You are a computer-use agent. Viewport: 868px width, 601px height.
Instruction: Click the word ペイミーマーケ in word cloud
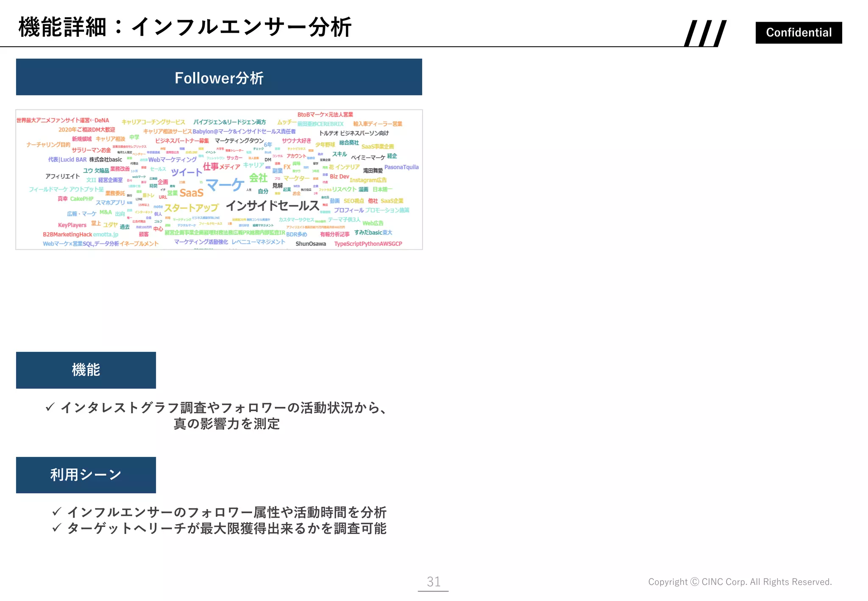tap(368, 158)
